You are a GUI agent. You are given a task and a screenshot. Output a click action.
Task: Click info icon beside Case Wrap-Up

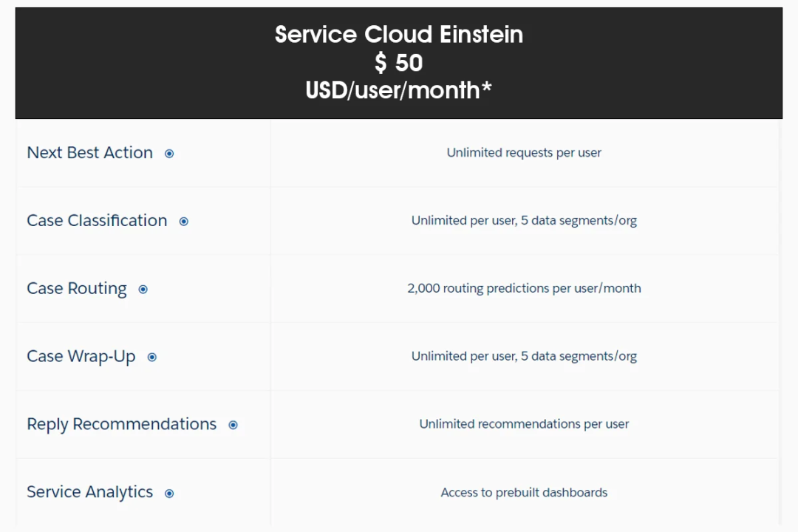pos(152,358)
